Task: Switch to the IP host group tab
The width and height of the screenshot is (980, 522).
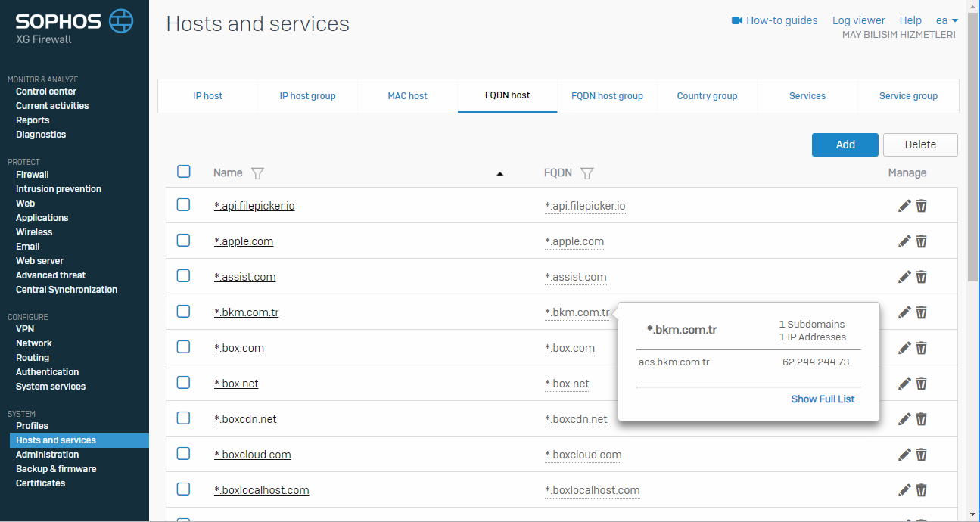Action: tap(307, 96)
